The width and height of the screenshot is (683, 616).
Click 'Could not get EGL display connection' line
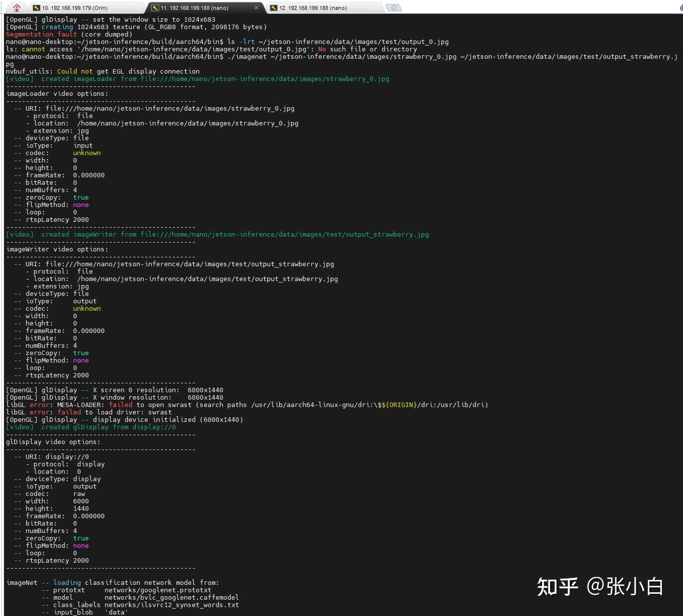coord(103,71)
